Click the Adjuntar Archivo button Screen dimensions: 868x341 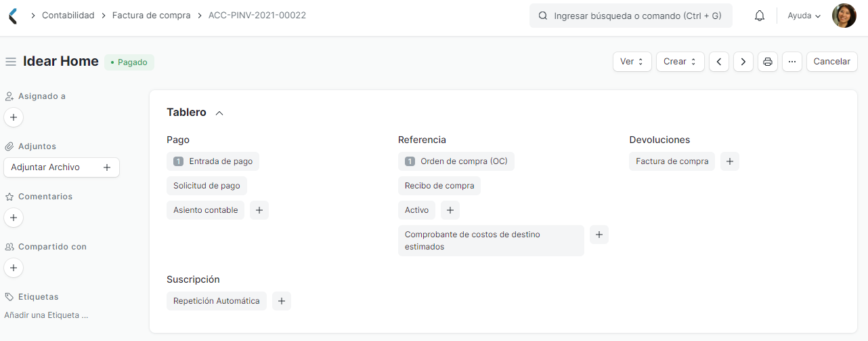(x=62, y=167)
